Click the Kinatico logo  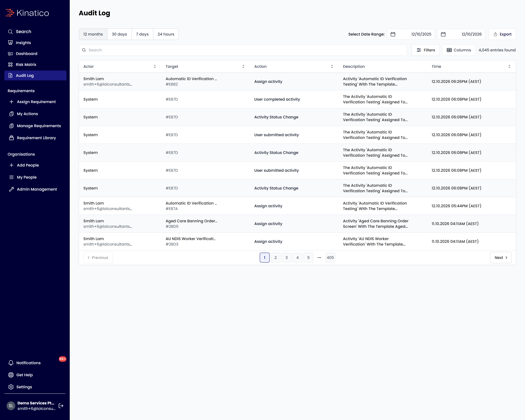[x=27, y=13]
